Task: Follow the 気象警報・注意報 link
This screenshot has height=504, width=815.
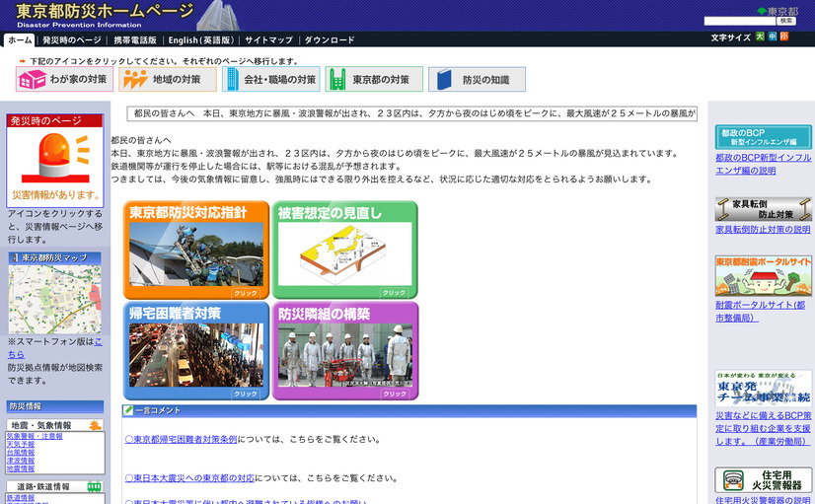Action: tap(35, 437)
